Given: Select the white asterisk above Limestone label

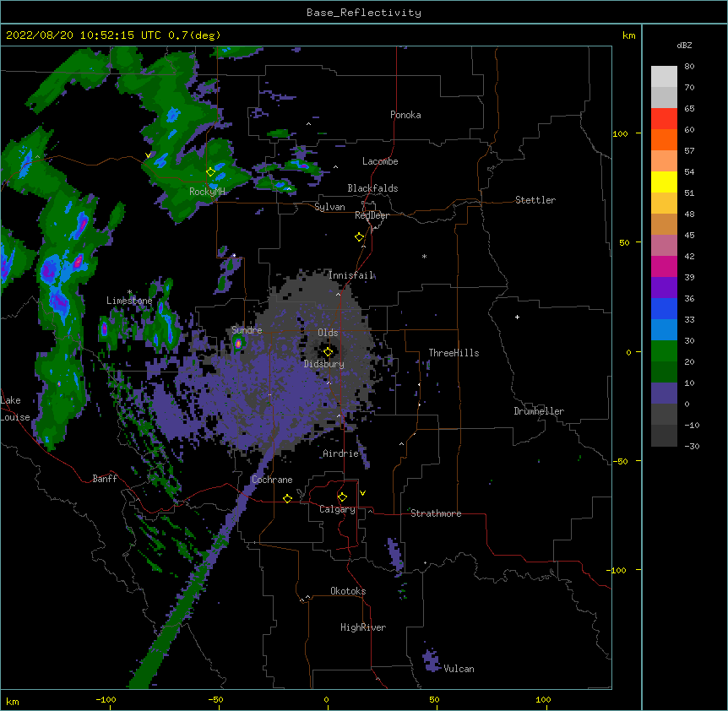Looking at the screenshot, I should [x=130, y=292].
